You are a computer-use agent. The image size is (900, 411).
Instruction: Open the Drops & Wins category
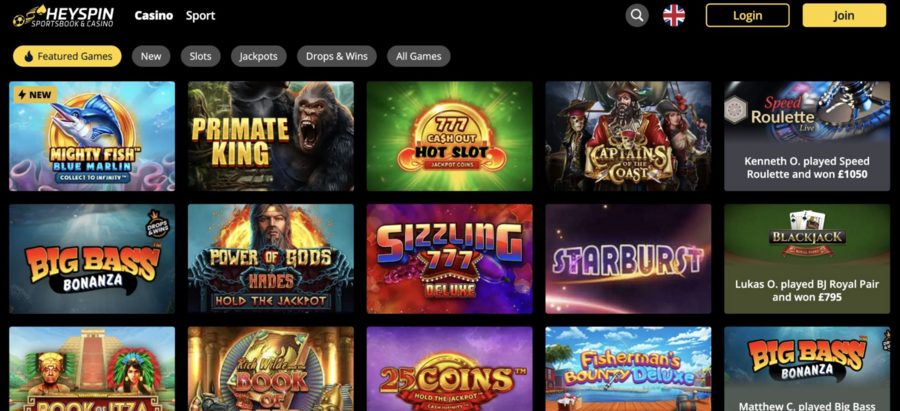click(x=337, y=56)
